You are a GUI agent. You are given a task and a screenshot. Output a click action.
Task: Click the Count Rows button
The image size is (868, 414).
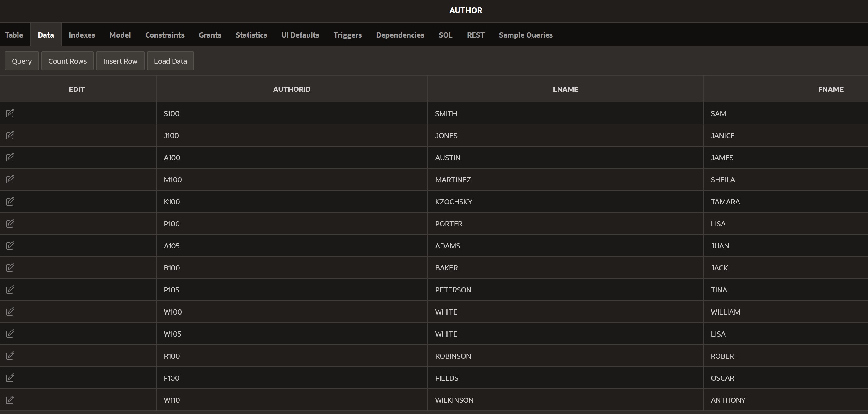(67, 61)
